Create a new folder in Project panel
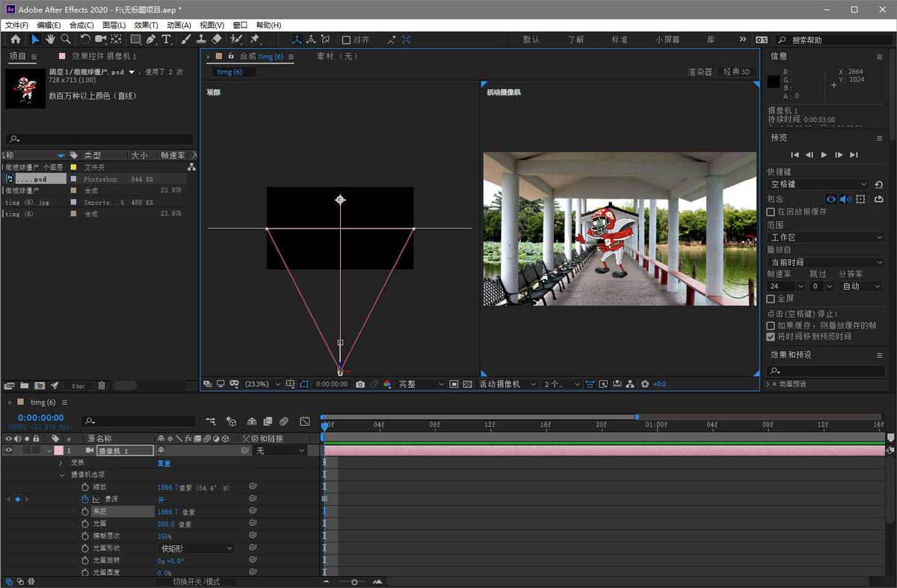 24,386
